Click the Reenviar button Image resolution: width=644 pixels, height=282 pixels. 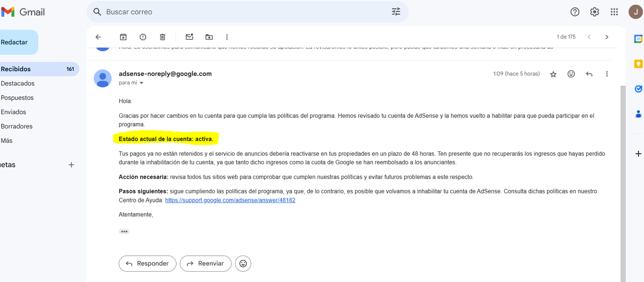(x=206, y=263)
